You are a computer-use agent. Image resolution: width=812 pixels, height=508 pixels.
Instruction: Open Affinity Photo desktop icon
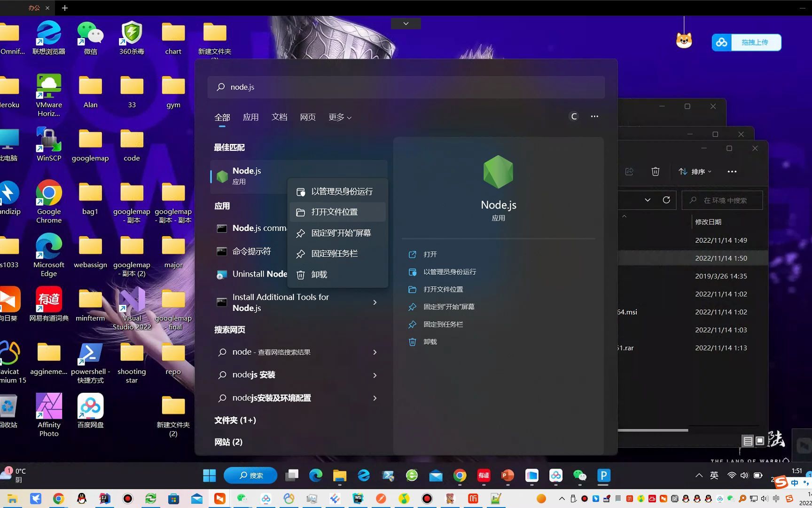[x=49, y=414]
